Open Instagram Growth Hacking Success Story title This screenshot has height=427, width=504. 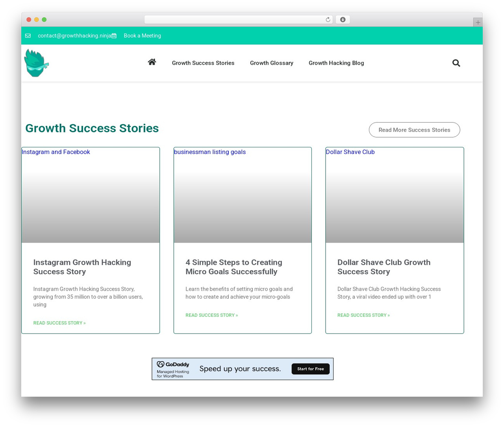click(82, 267)
